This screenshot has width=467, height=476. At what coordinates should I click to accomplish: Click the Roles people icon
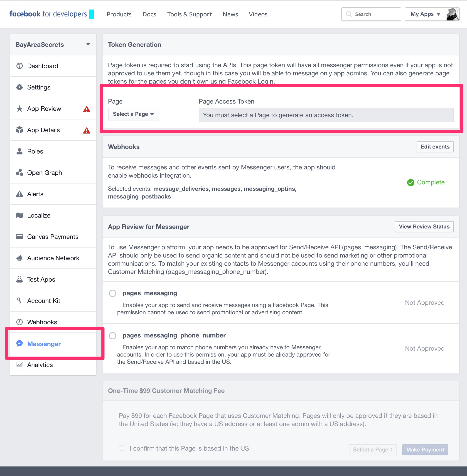pos(20,151)
